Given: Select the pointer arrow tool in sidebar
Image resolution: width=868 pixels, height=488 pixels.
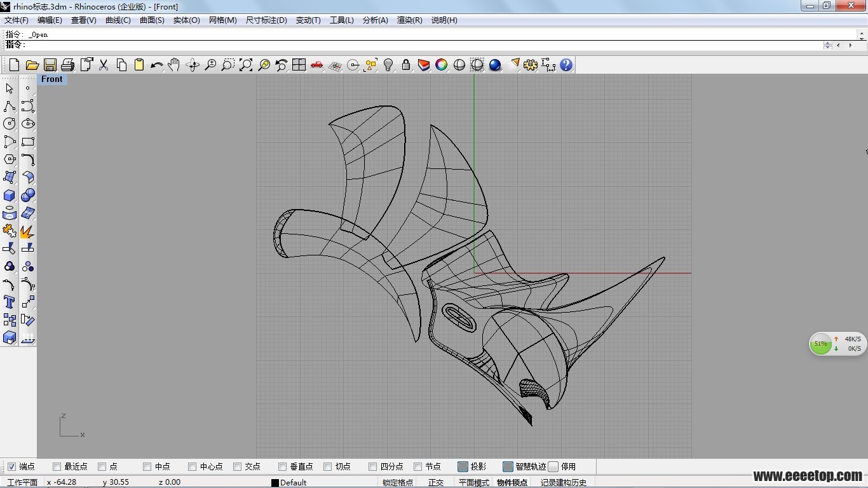Looking at the screenshot, I should tap(10, 88).
